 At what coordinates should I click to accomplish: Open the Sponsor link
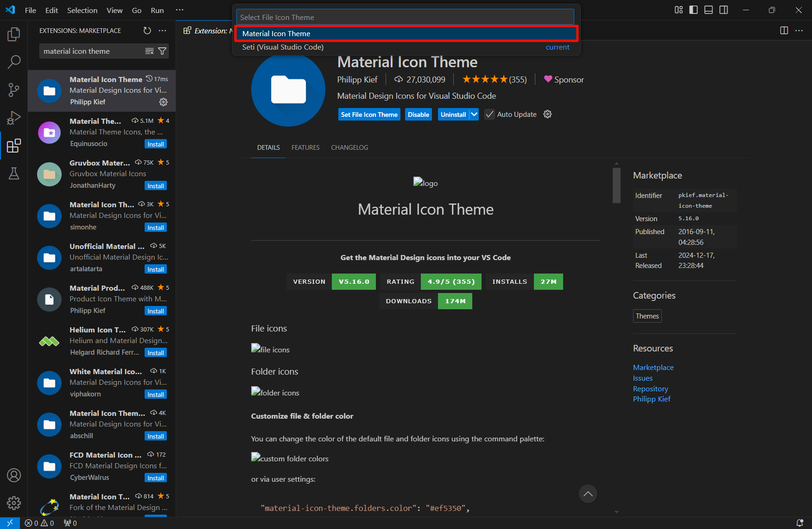tap(564, 80)
